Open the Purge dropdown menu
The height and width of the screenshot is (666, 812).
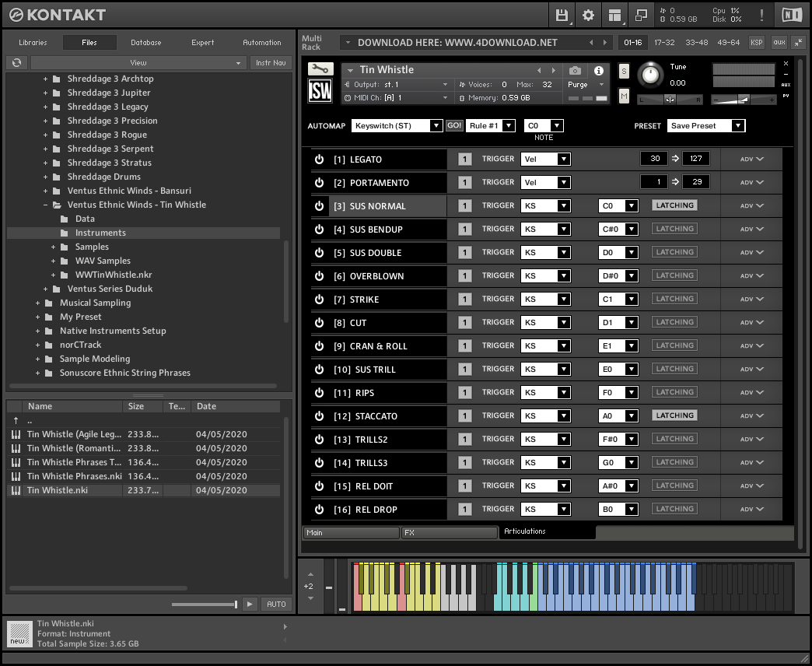click(586, 84)
